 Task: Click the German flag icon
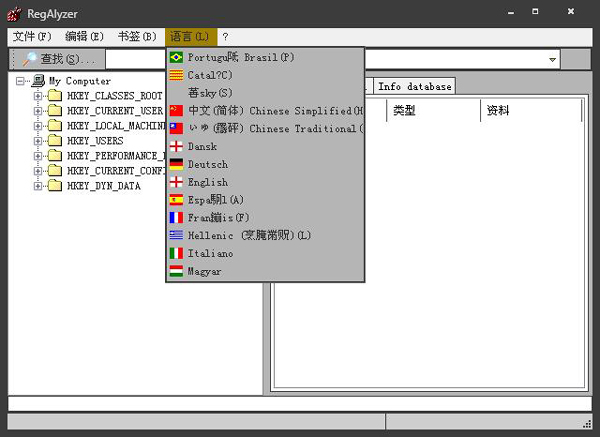pyautogui.click(x=176, y=164)
